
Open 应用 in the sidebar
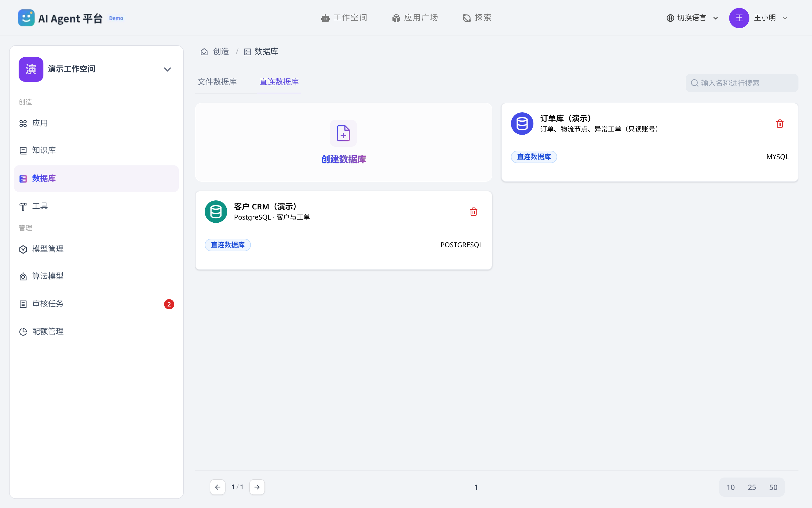96,123
